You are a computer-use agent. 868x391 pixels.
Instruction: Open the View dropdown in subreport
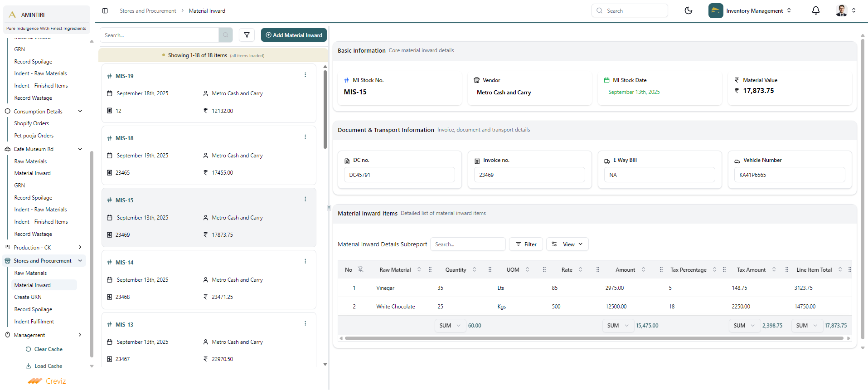click(x=567, y=244)
